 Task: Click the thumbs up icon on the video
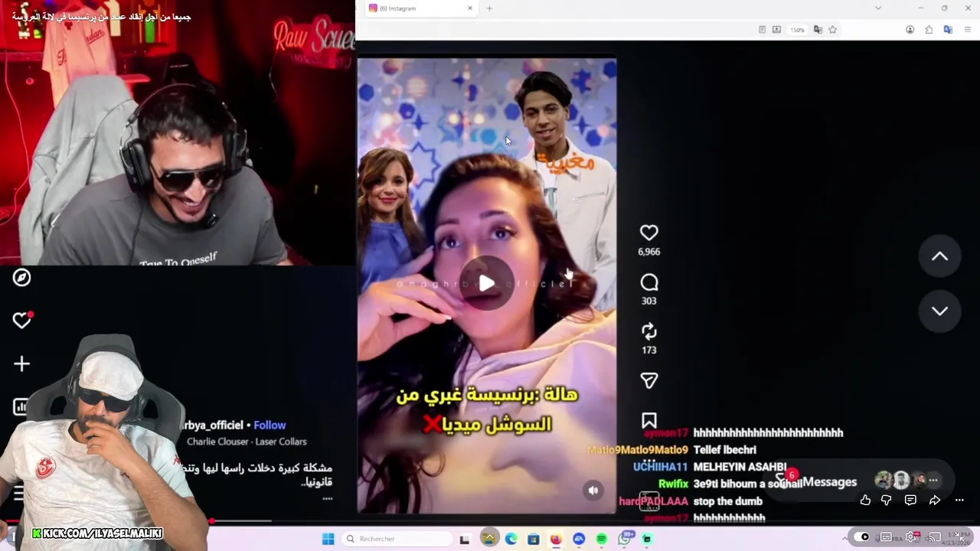coord(865,500)
